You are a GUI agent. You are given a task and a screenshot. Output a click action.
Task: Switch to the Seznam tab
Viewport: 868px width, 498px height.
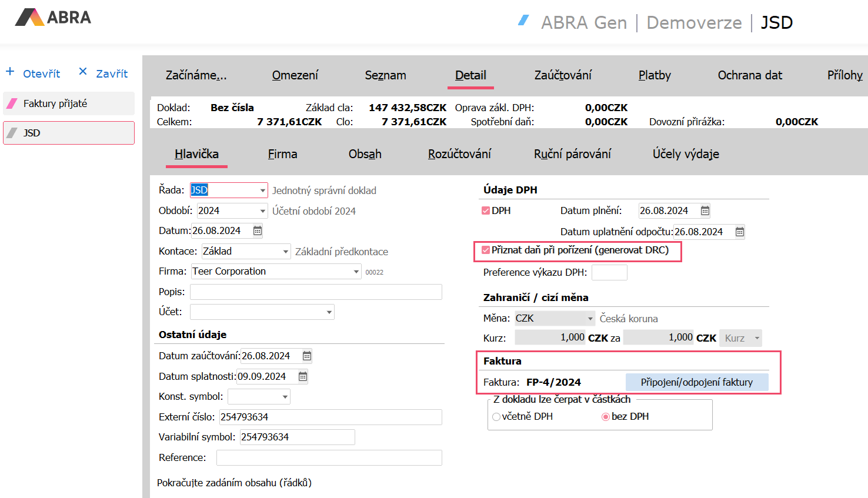tap(385, 75)
